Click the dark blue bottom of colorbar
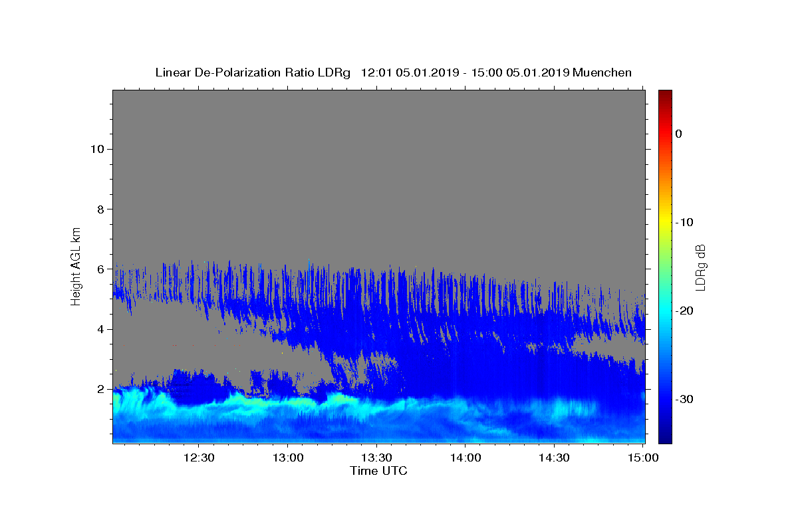Image resolution: width=798 pixels, height=532 pixels. click(665, 438)
